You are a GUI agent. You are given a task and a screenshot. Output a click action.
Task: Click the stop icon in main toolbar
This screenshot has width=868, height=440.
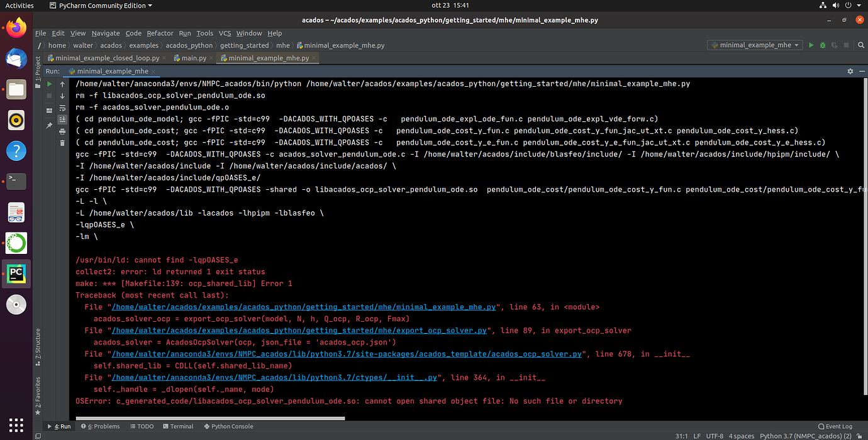tap(847, 45)
